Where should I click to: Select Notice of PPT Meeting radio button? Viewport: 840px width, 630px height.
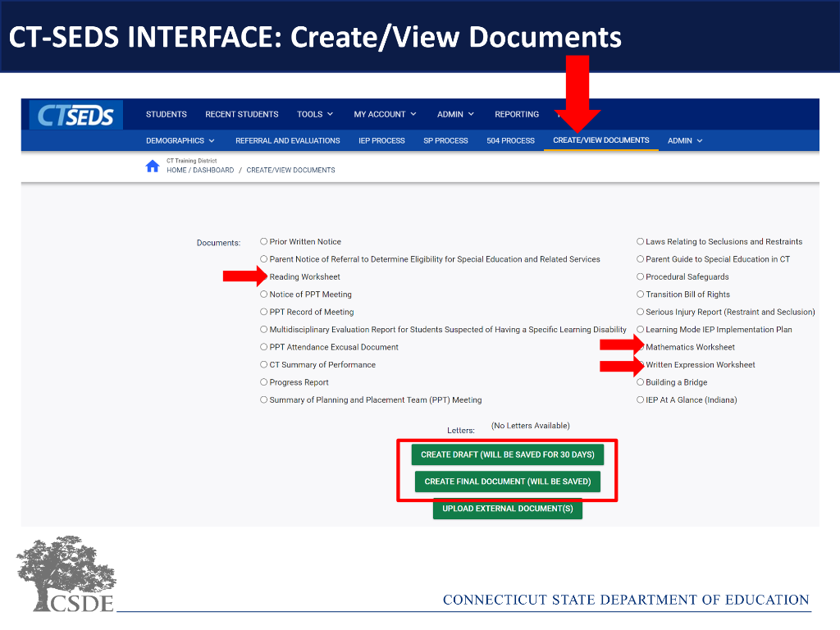tap(263, 294)
